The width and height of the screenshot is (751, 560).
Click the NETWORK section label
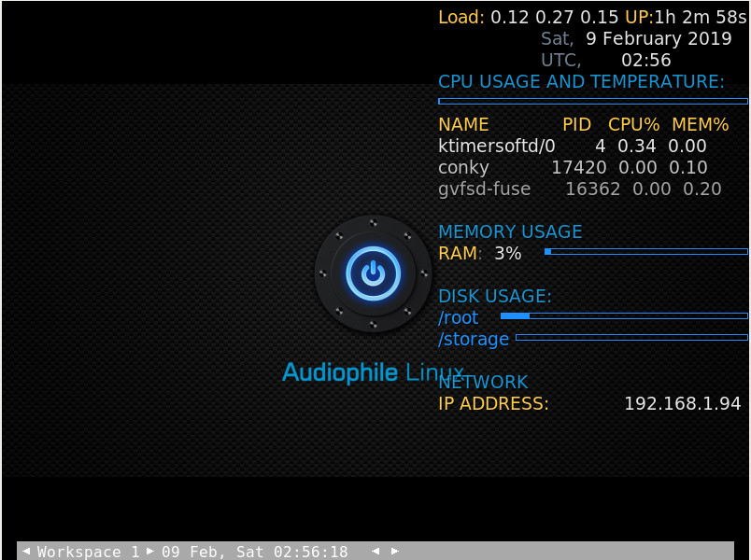tap(483, 382)
